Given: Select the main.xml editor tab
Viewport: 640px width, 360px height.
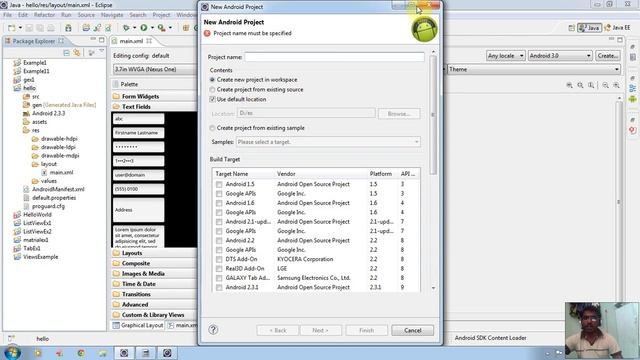Looking at the screenshot, I should coord(131,41).
